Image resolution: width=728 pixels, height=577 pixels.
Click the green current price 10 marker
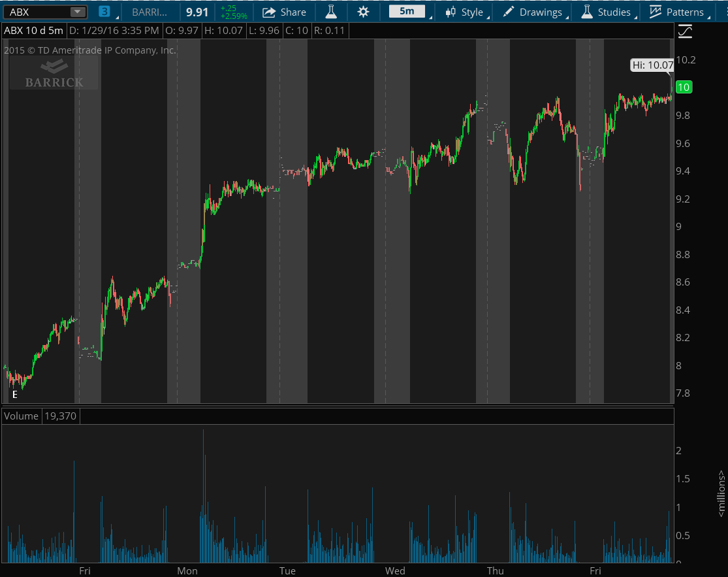684,87
